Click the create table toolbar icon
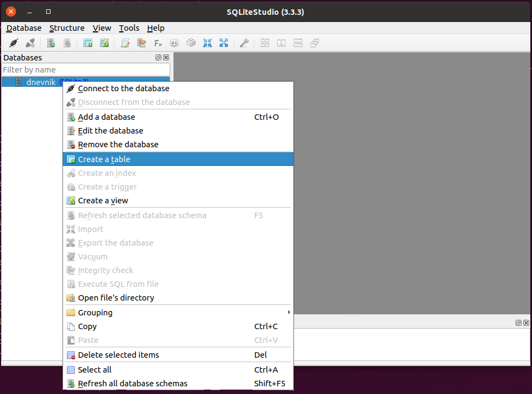Screen dimensions: 532x394 tap(87, 43)
